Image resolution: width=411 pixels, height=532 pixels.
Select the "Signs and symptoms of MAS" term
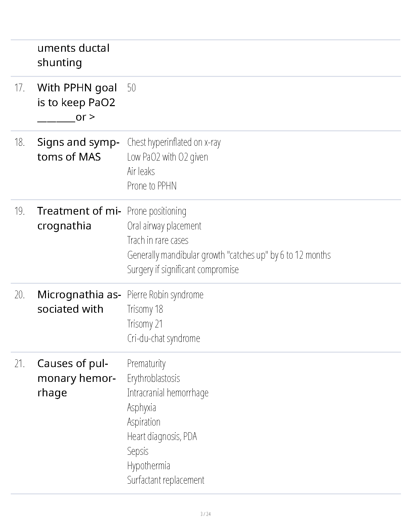pyautogui.click(x=78, y=149)
